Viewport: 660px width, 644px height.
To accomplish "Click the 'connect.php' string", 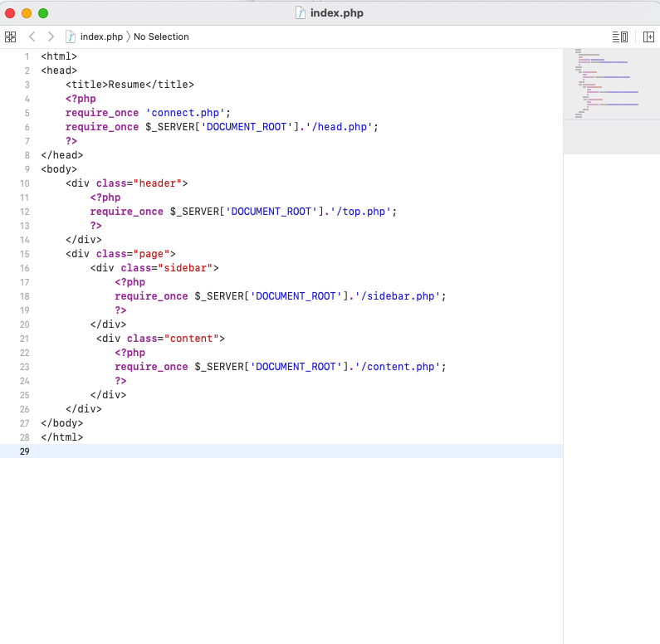I will (185, 113).
